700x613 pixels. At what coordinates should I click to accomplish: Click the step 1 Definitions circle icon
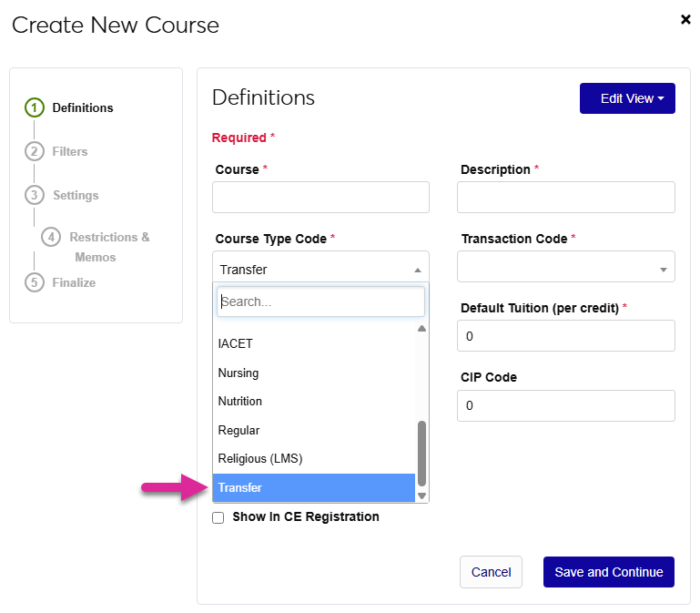[x=35, y=107]
